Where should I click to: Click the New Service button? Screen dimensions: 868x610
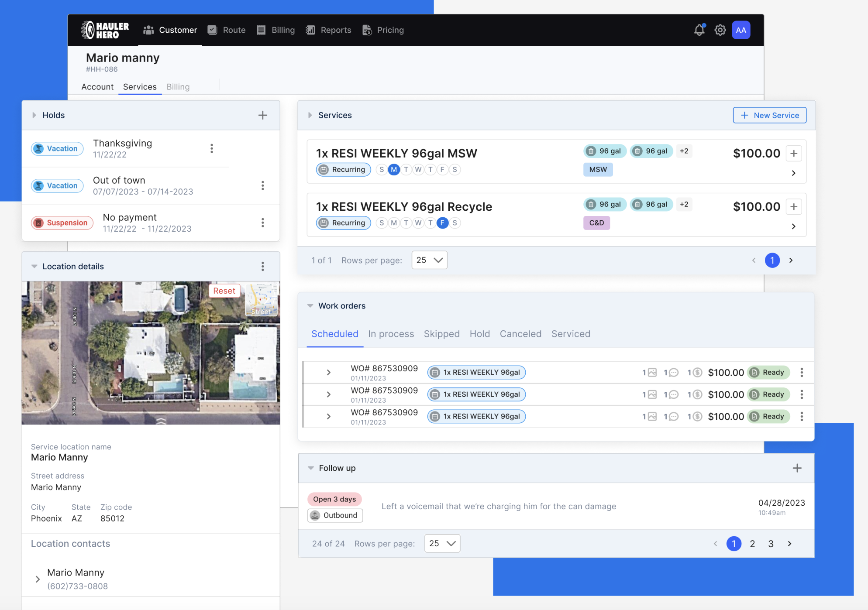click(769, 115)
